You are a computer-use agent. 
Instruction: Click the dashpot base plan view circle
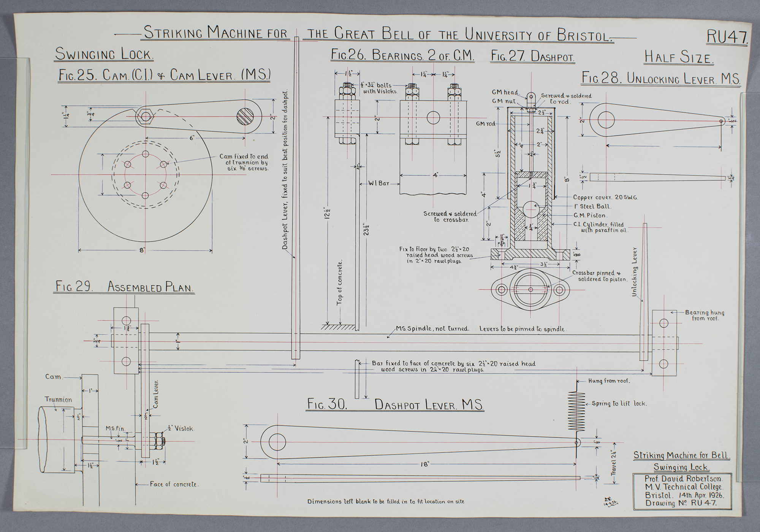pos(531,290)
